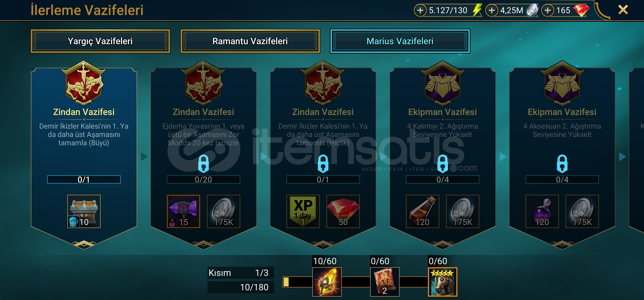Tap the purple hammer reward icon

[184, 211]
